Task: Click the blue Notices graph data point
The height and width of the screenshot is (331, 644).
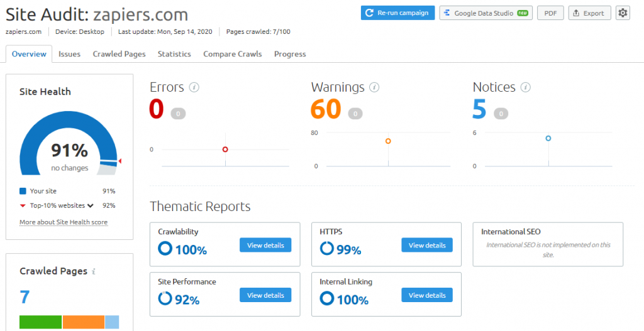Action: [x=548, y=138]
